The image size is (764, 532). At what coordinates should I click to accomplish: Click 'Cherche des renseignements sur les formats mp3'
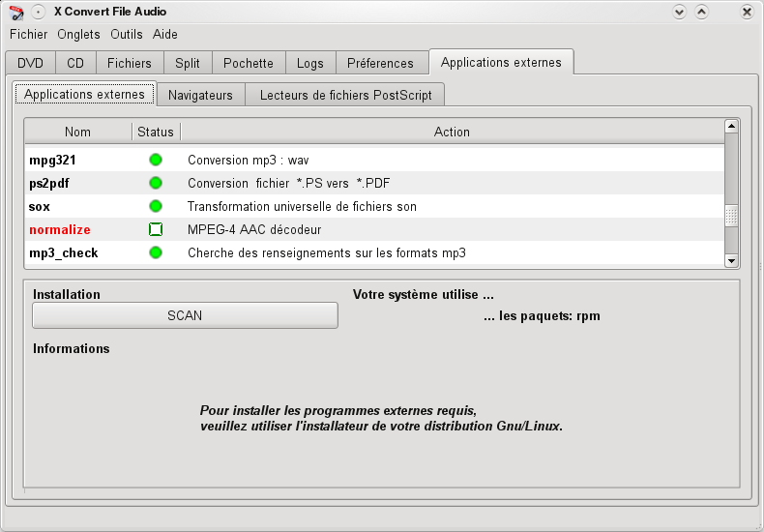pos(327,252)
